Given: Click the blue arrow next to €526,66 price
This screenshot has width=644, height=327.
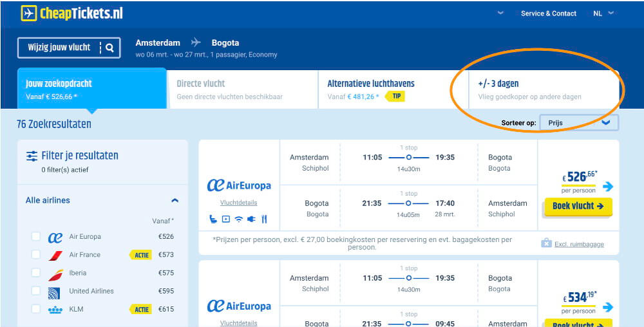Looking at the screenshot, I should coord(608,187).
